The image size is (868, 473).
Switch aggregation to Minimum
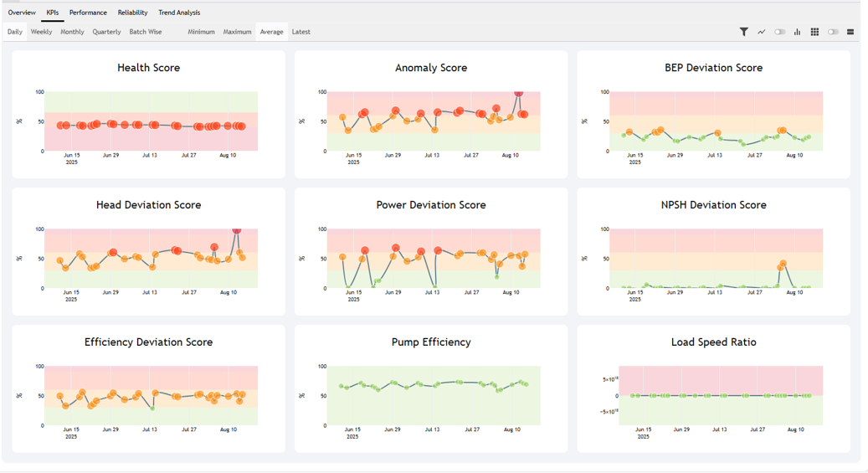[201, 32]
